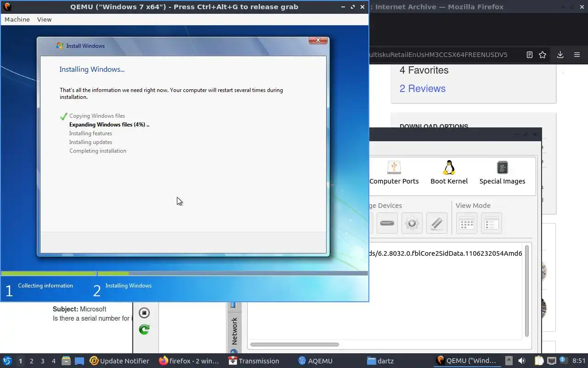Open the Boot Kernel section in AQEMU
The image size is (588, 368).
[449, 173]
